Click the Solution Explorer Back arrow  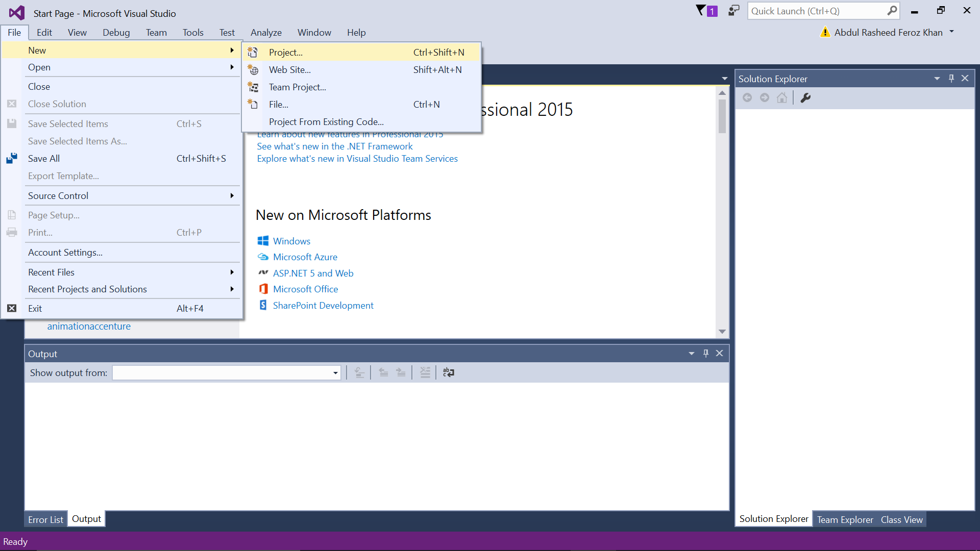pos(747,97)
